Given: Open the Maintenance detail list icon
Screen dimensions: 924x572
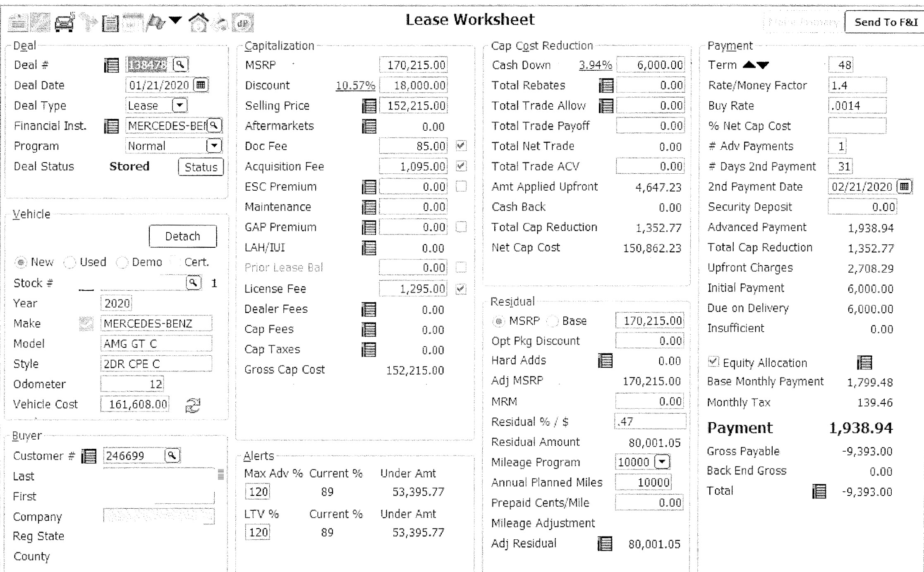Looking at the screenshot, I should (x=369, y=207).
